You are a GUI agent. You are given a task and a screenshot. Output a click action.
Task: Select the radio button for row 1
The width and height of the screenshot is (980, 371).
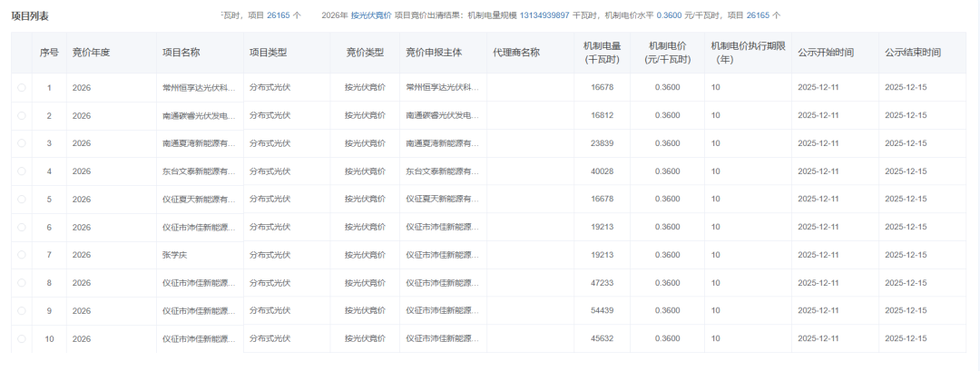tap(22, 87)
